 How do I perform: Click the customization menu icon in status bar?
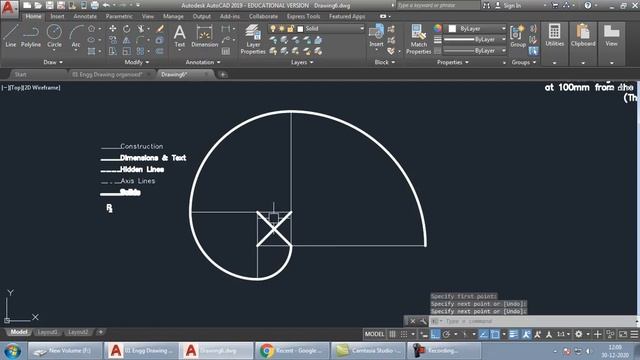pyautogui.click(x=634, y=334)
